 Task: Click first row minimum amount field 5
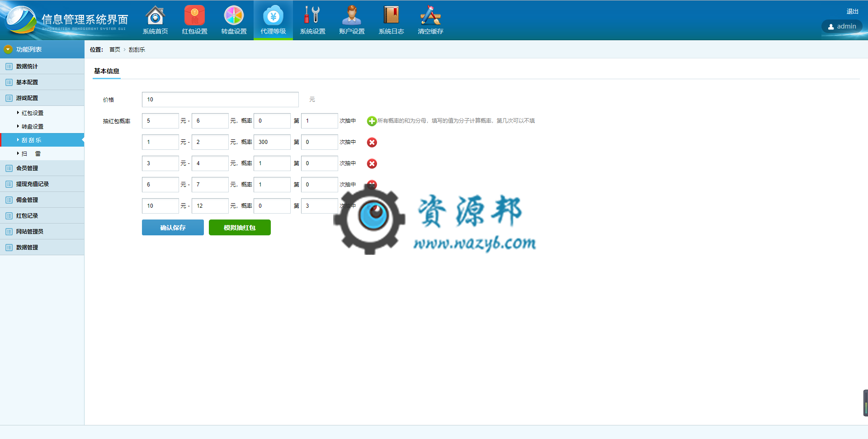(x=160, y=121)
